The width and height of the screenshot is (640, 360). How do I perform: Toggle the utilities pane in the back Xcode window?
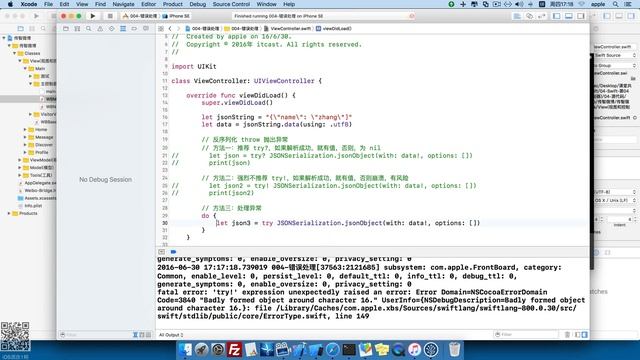pyautogui.click(x=631, y=16)
